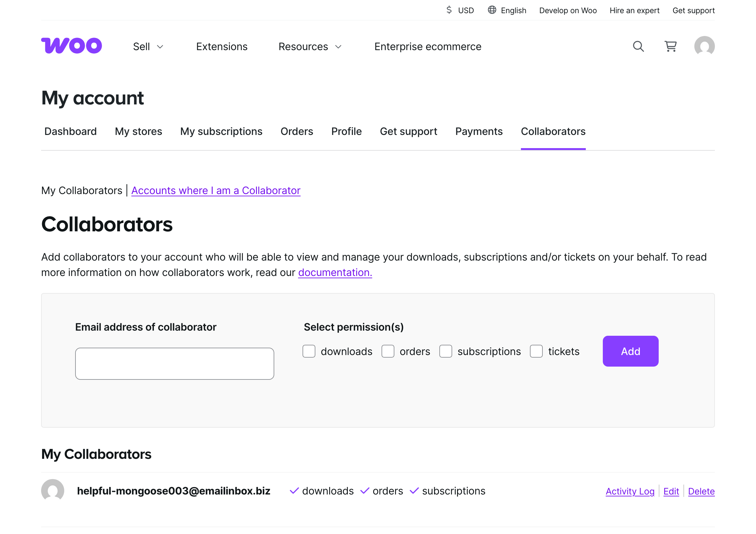The height and width of the screenshot is (534, 756).
Task: Click the USD dollar sign icon
Action: point(449,10)
